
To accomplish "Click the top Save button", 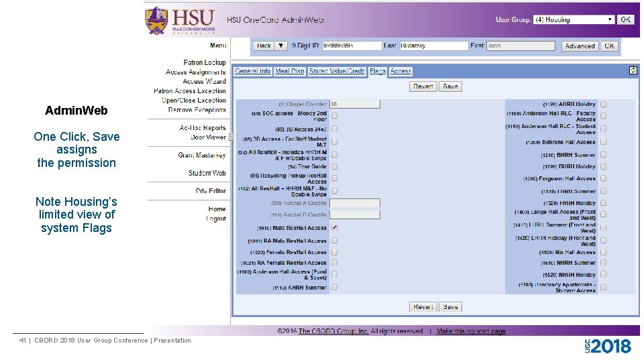I will pos(450,86).
